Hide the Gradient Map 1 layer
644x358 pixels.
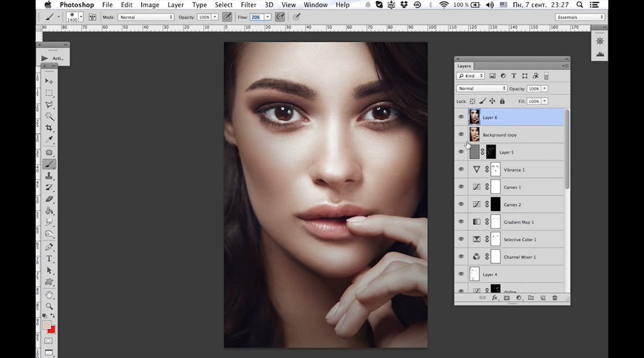point(460,222)
